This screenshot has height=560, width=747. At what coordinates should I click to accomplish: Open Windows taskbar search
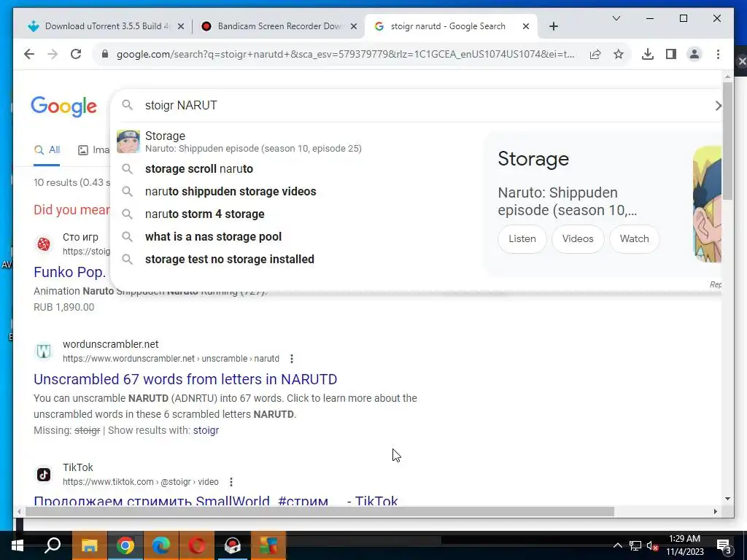pyautogui.click(x=53, y=545)
